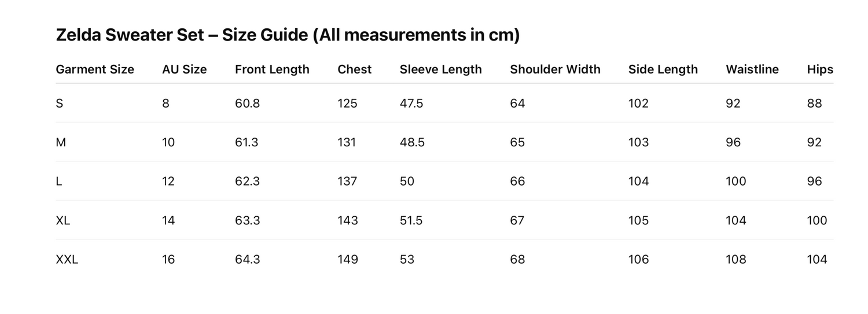Select the XL garment size row label
Screen dimensions: 868x314
tap(62, 220)
